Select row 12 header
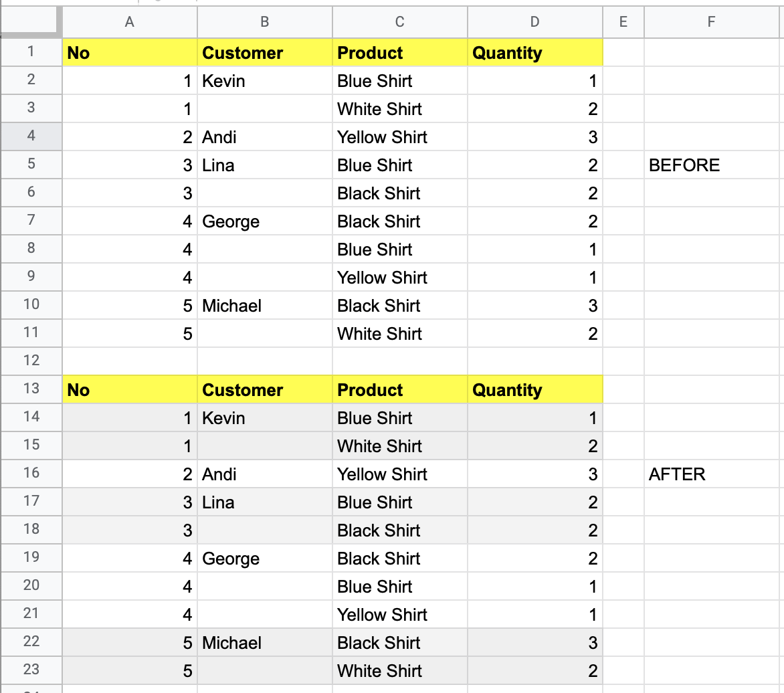This screenshot has width=784, height=693. point(31,361)
